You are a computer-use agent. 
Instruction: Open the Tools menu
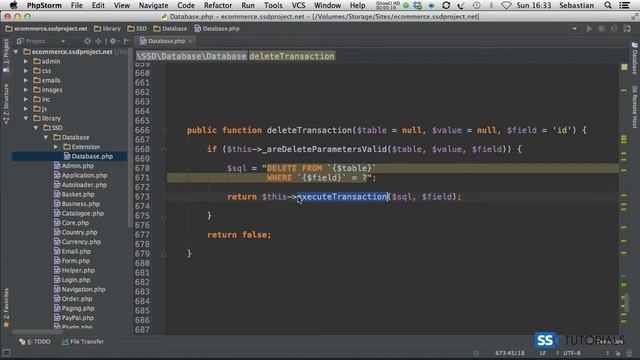point(273,5)
